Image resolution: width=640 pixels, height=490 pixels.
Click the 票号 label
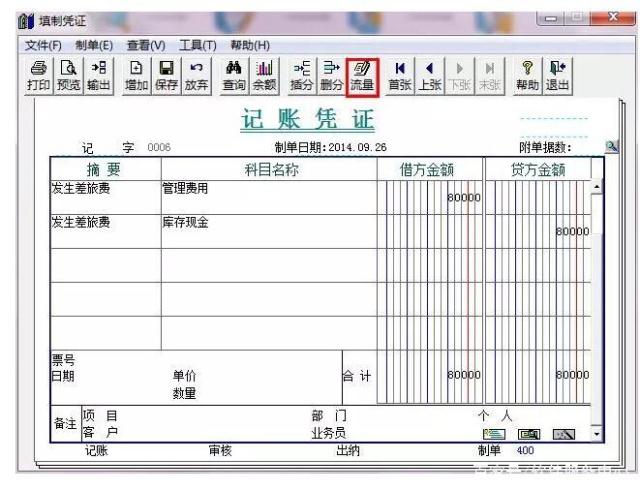63,360
